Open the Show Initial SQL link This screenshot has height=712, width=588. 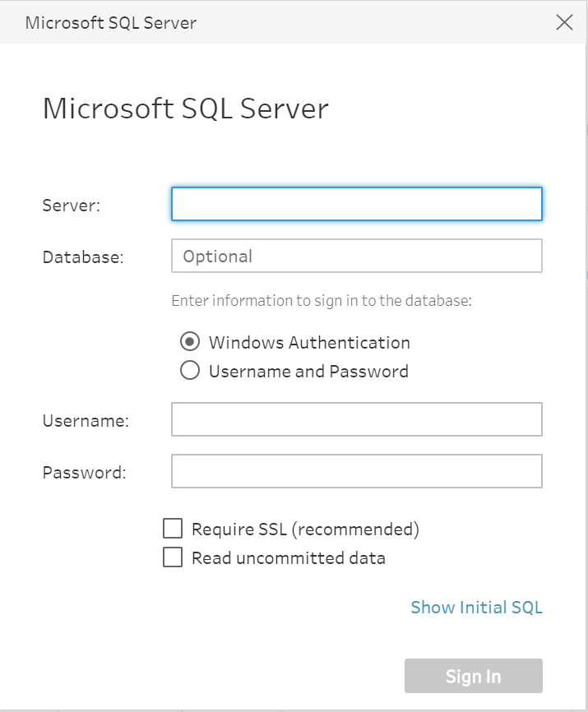pyautogui.click(x=476, y=607)
